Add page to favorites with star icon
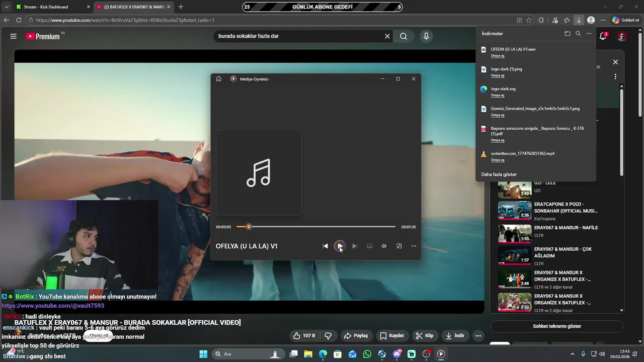 (x=529, y=20)
